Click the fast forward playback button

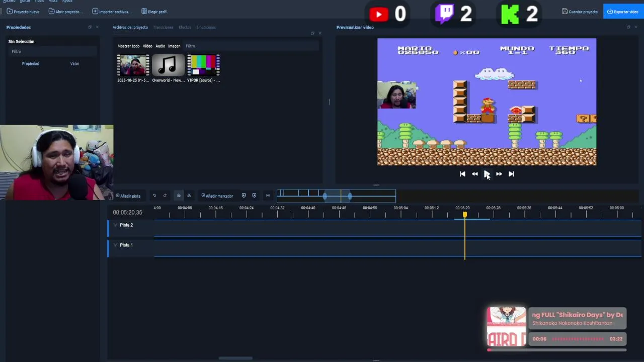[499, 174]
